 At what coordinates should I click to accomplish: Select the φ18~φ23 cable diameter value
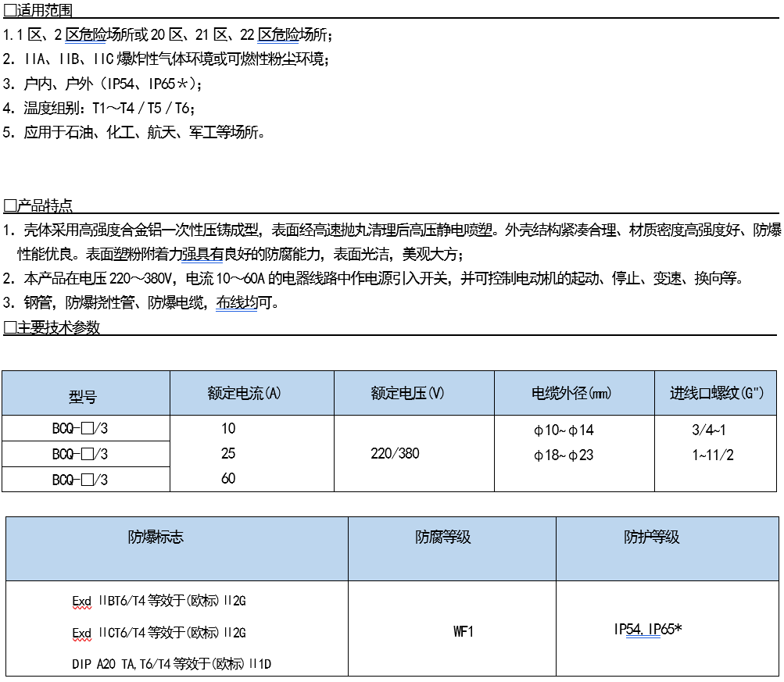563,455
